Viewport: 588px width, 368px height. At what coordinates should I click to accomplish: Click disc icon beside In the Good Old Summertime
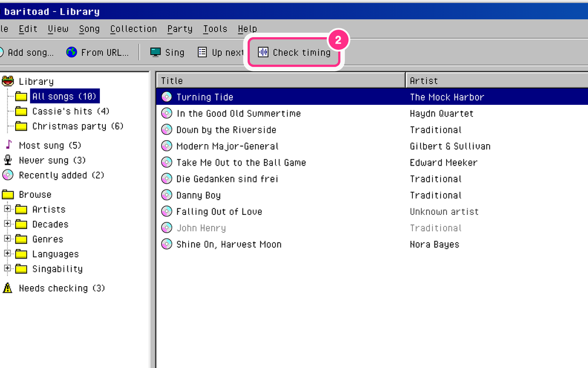166,114
